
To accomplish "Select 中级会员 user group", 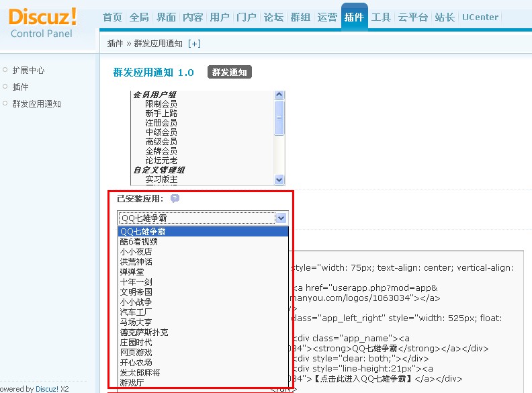I will [x=161, y=132].
